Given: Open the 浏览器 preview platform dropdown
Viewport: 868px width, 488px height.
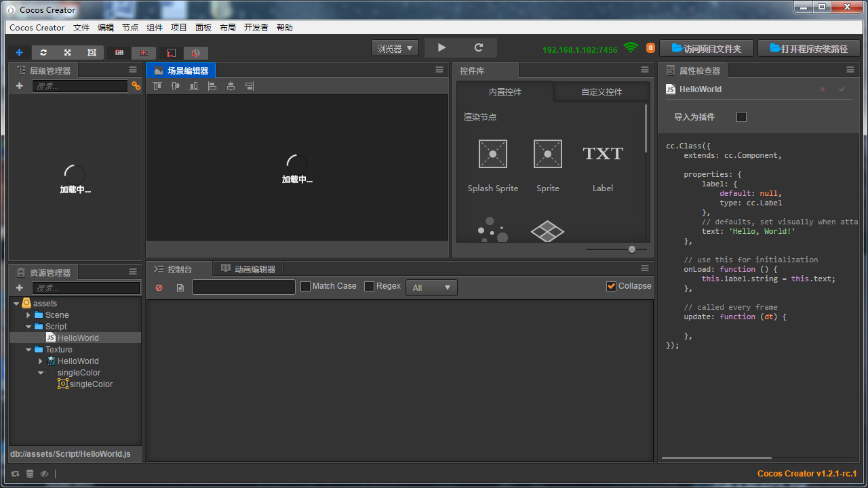Looking at the screenshot, I should (395, 48).
